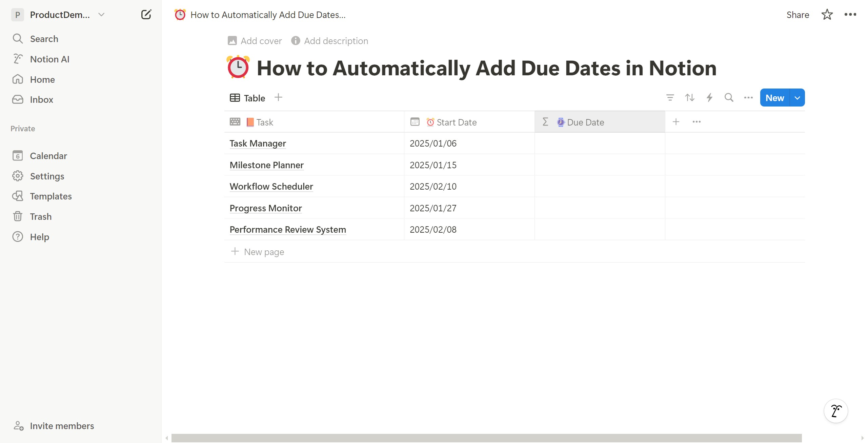Image resolution: width=868 pixels, height=443 pixels.
Task: Open Notion AI floating assistant button
Action: pyautogui.click(x=836, y=411)
